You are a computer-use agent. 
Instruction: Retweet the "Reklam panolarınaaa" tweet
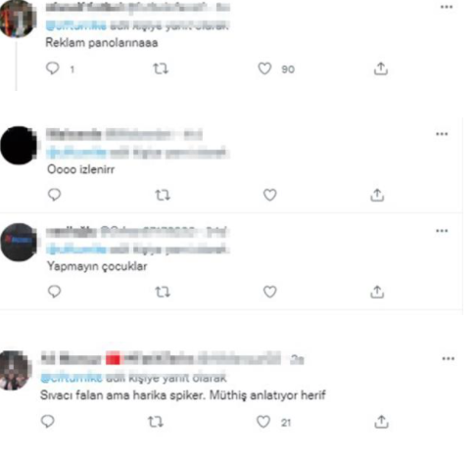[161, 69]
